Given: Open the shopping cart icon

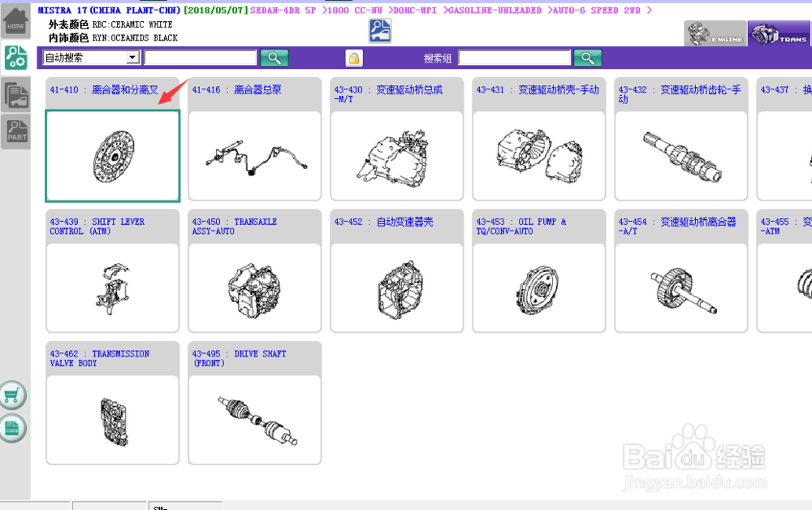Looking at the screenshot, I should [12, 395].
